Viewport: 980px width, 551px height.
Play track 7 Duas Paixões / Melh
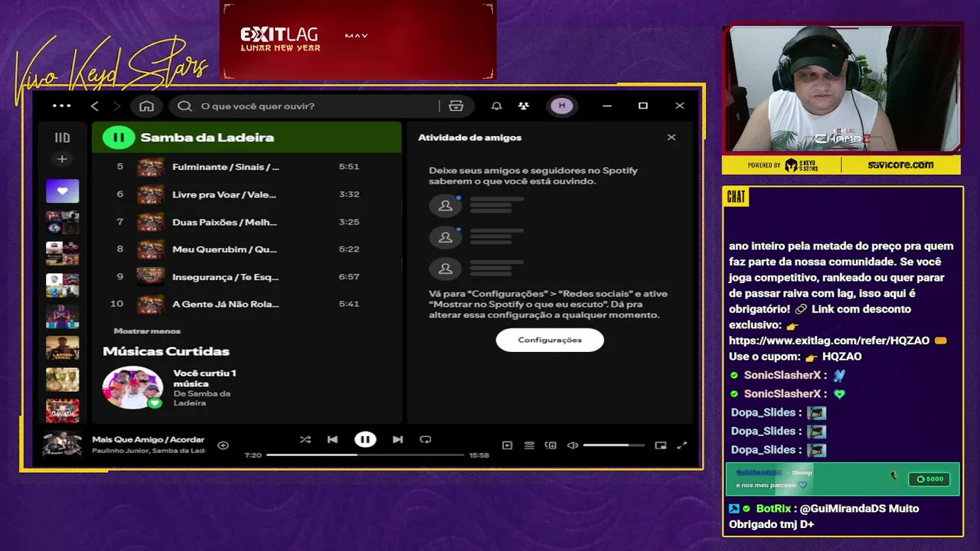pos(247,222)
